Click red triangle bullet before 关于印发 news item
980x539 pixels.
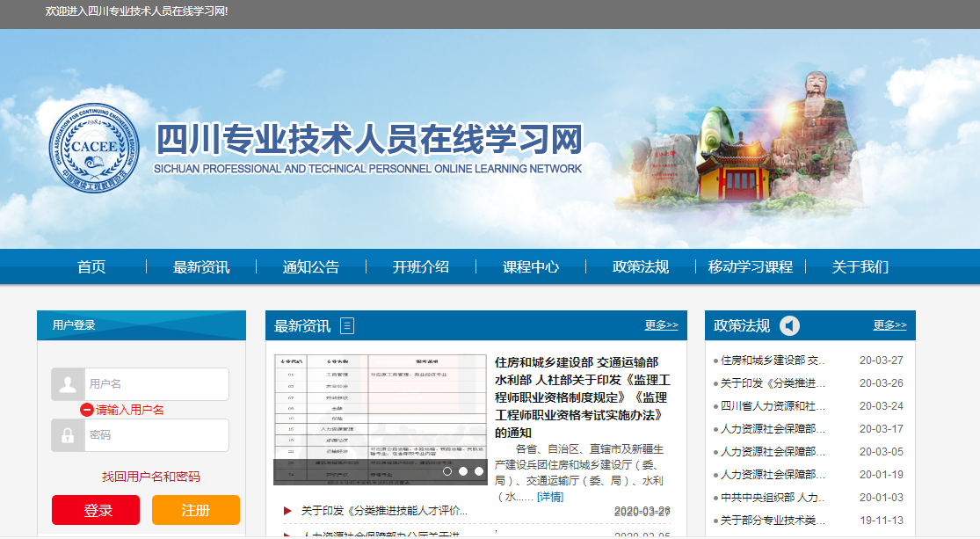tap(287, 511)
